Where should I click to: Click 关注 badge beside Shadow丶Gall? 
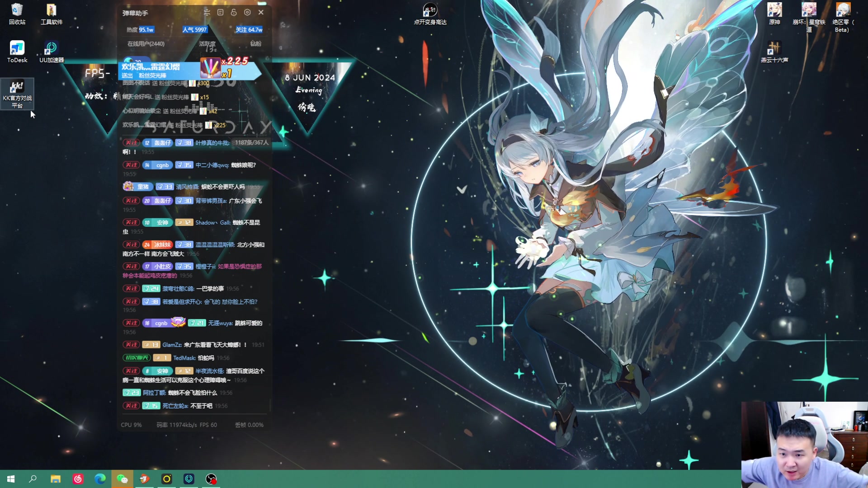click(131, 222)
